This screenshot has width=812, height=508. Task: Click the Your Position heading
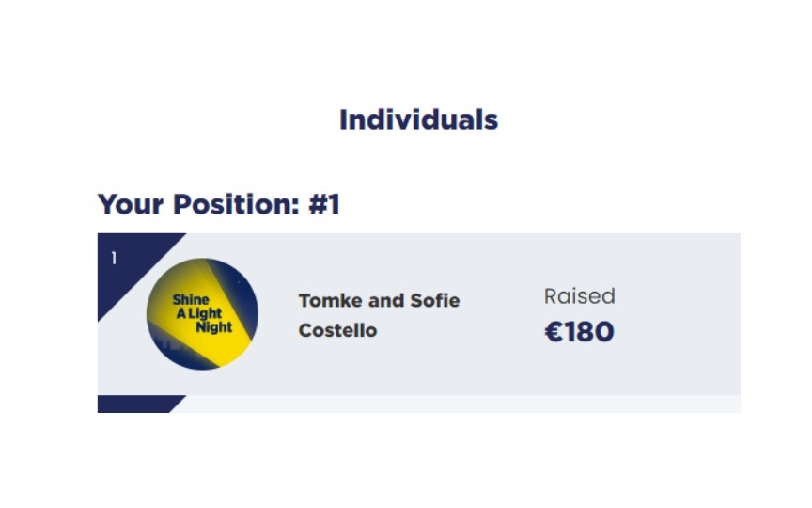(219, 204)
